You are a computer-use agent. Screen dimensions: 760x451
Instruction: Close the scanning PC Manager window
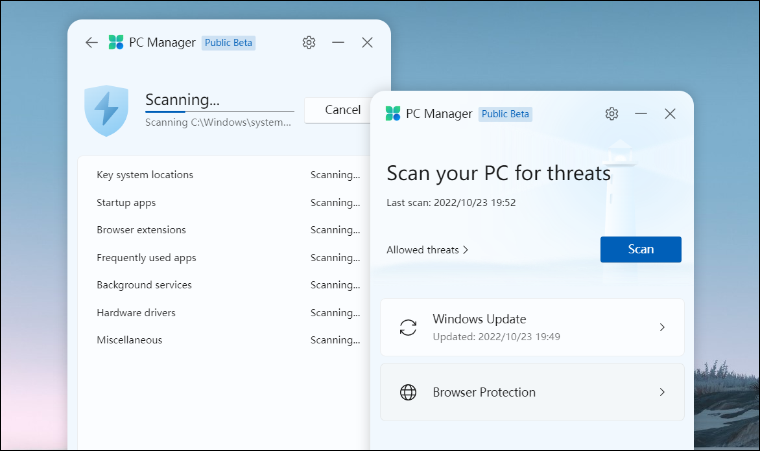tap(367, 43)
